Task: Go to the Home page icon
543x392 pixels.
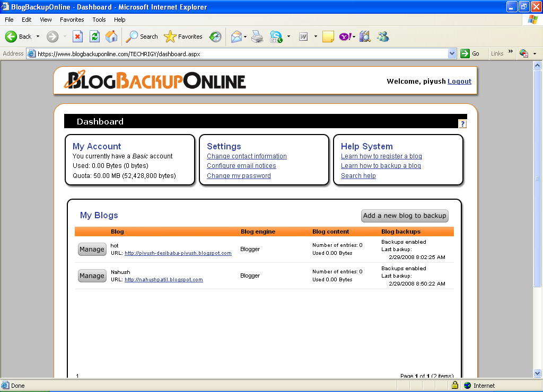Action: coord(111,37)
